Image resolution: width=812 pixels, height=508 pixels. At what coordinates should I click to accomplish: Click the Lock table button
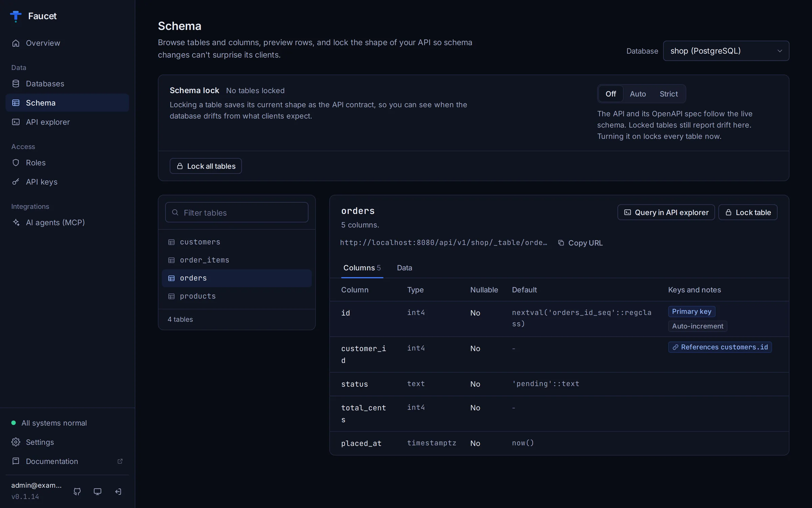click(748, 212)
